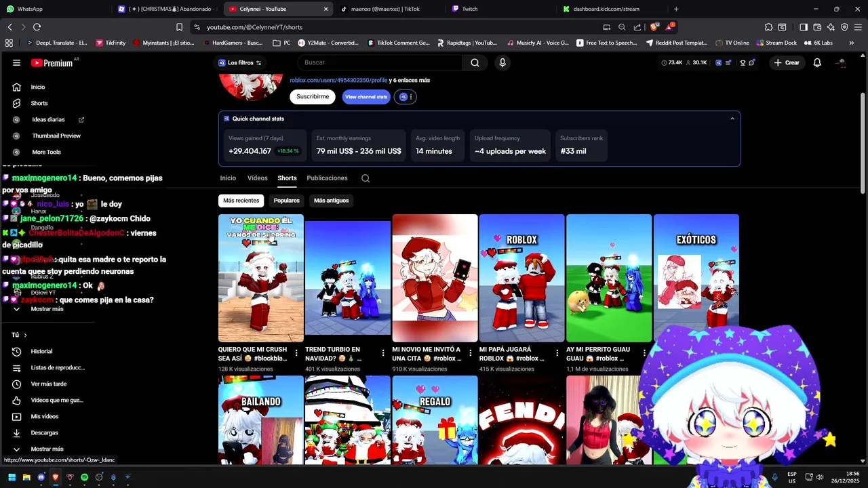
Task: Expand subscriptions list with Mostrar más
Action: [x=47, y=309]
